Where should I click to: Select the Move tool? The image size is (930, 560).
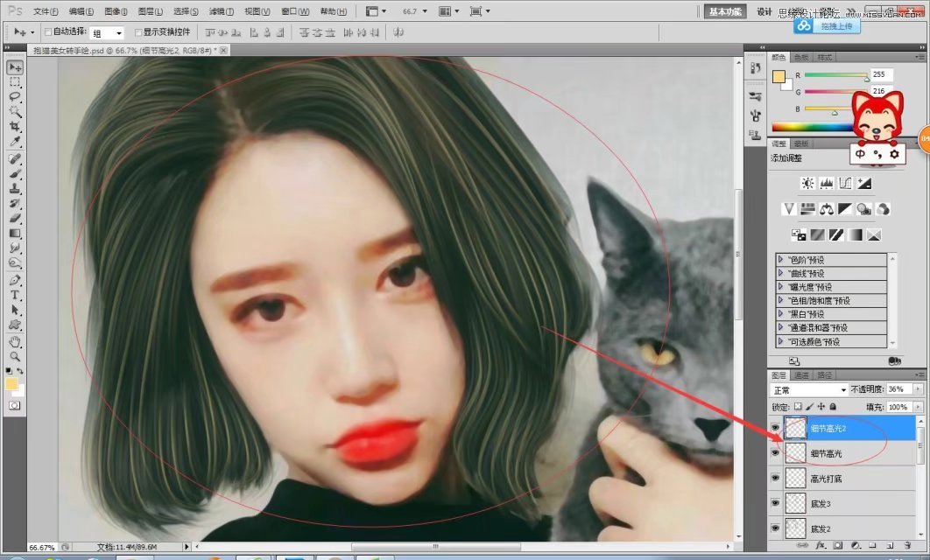15,67
